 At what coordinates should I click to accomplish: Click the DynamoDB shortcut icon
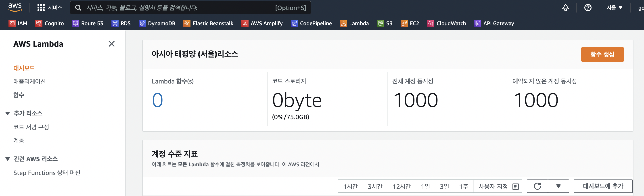point(142,23)
